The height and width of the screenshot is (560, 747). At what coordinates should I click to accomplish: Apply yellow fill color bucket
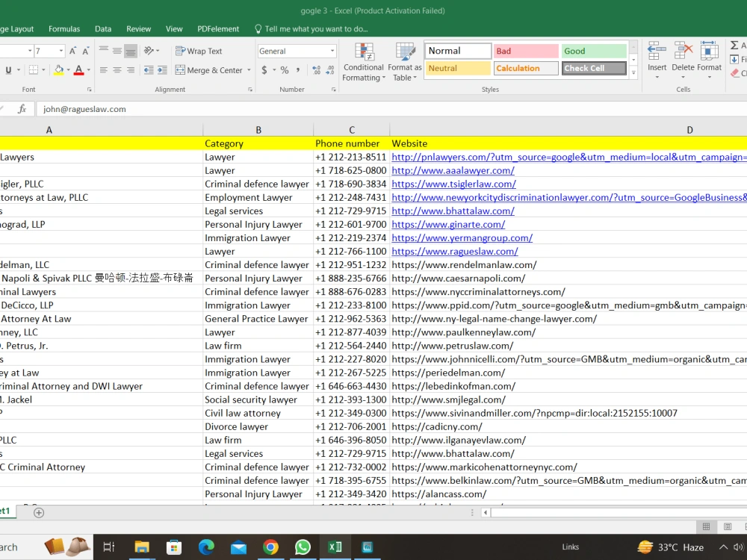(x=58, y=70)
